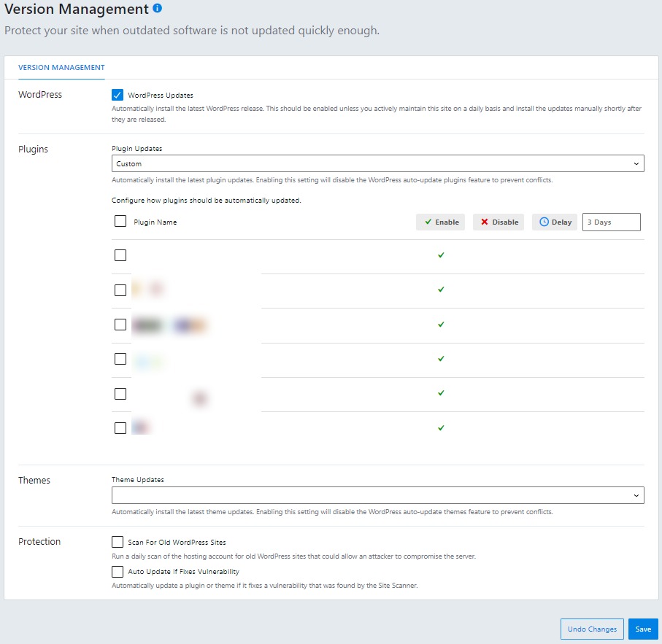Viewport: 662px width, 644px height.
Task: Check the last plugin row checkbox
Action: tap(120, 428)
